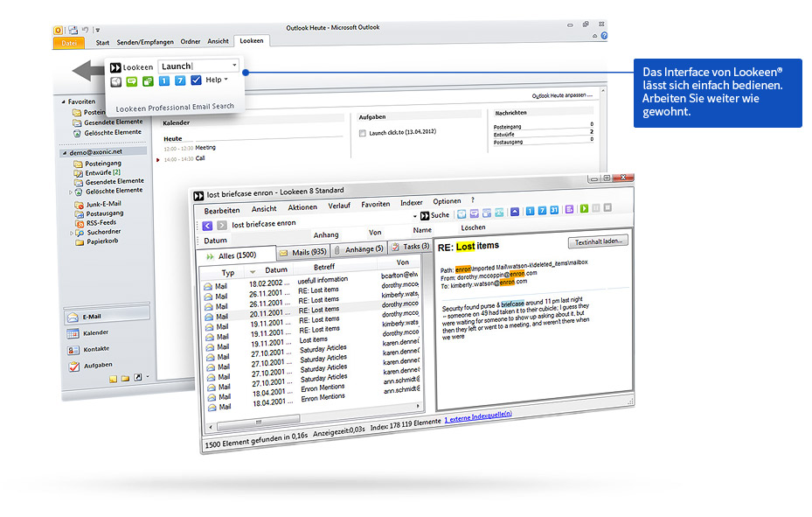This screenshot has height=517, width=812.
Task: Select the result row dated 20.11.2001
Action: (x=312, y=311)
